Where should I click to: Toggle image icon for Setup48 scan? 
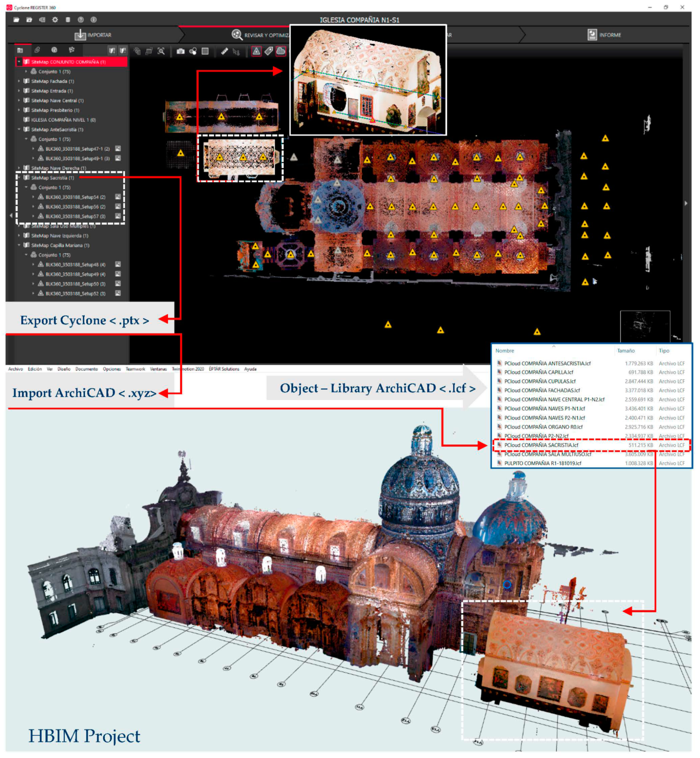click(118, 264)
